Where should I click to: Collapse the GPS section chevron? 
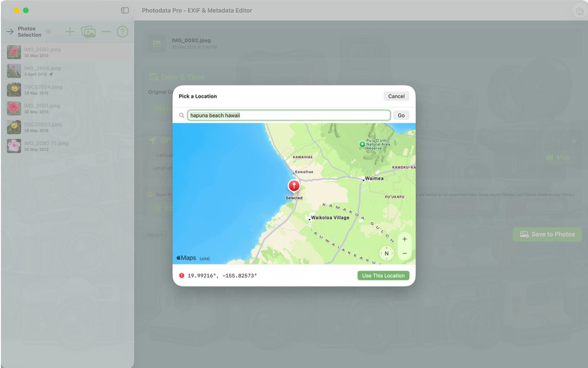[x=574, y=140]
